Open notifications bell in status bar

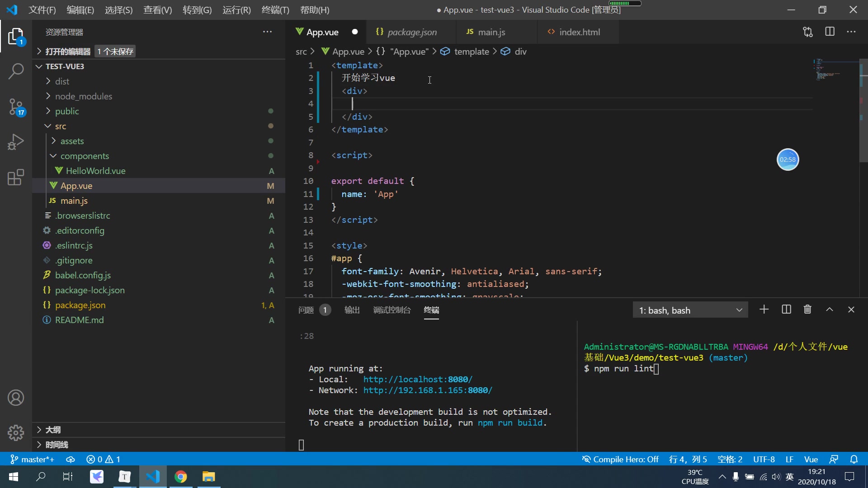tap(854, 459)
